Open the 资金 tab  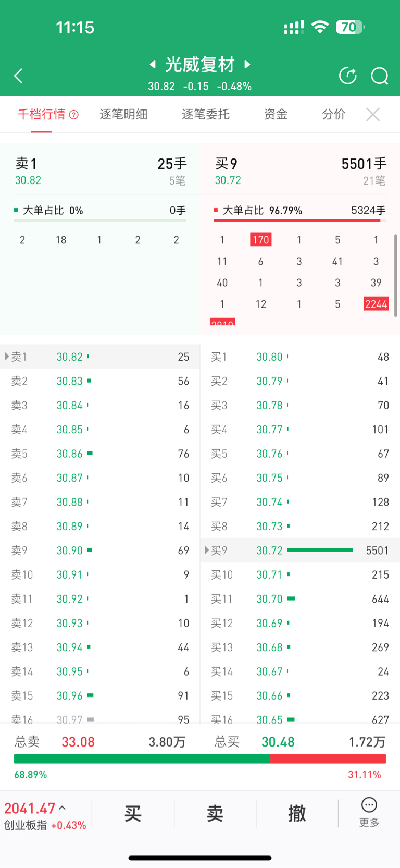(276, 114)
